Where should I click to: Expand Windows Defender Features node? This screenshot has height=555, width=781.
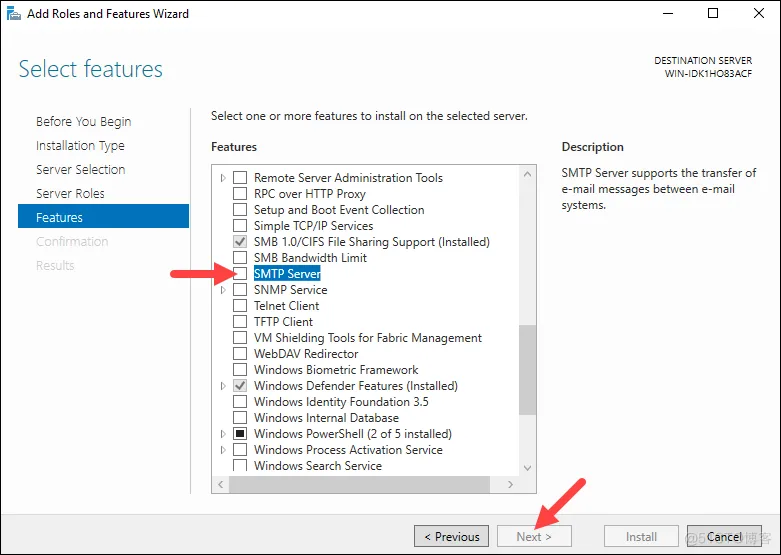223,386
